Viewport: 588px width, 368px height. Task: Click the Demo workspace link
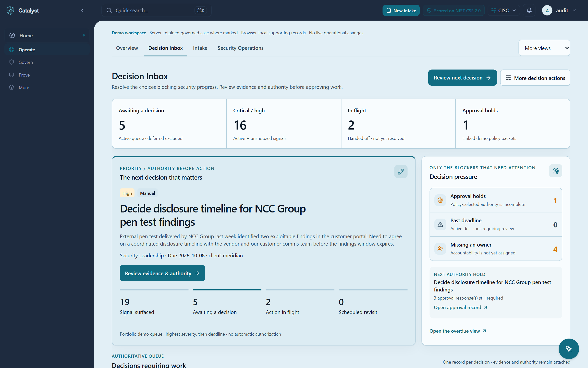coord(129,33)
